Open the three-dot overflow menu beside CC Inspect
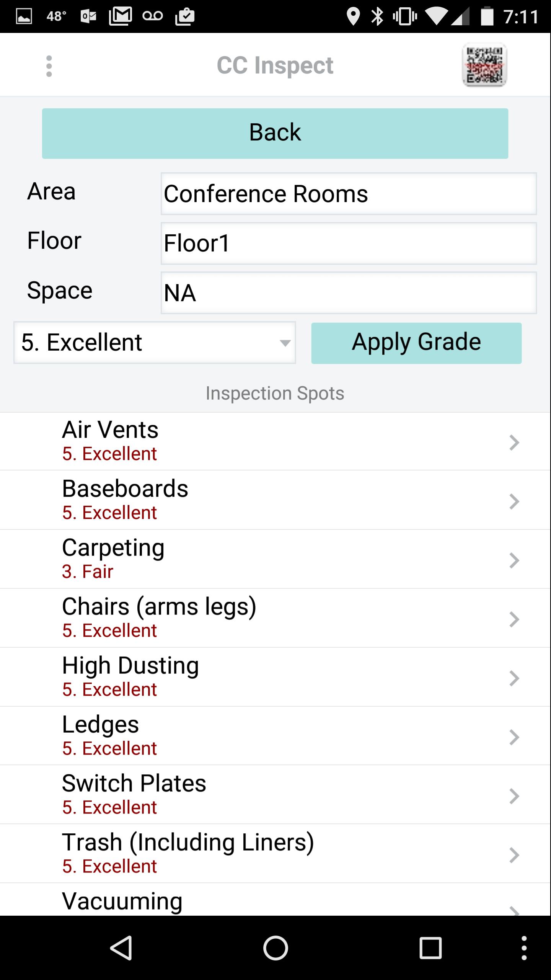This screenshot has width=551, height=980. coord(49,66)
